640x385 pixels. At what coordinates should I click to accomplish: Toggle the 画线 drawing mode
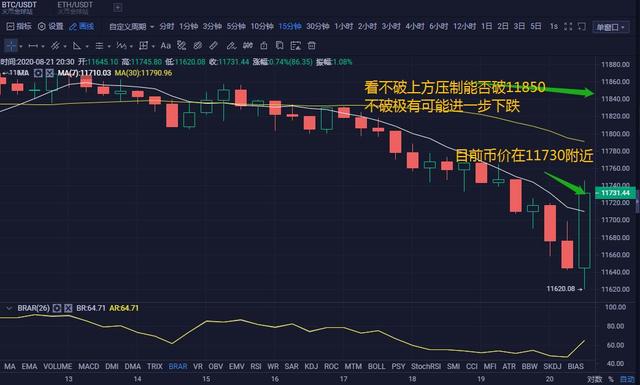pyautogui.click(x=82, y=27)
